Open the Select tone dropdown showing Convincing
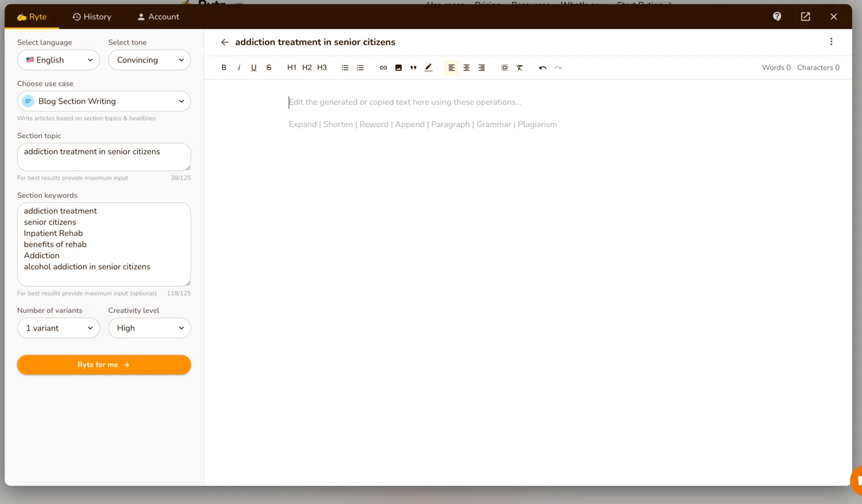The image size is (862, 504). point(150,60)
